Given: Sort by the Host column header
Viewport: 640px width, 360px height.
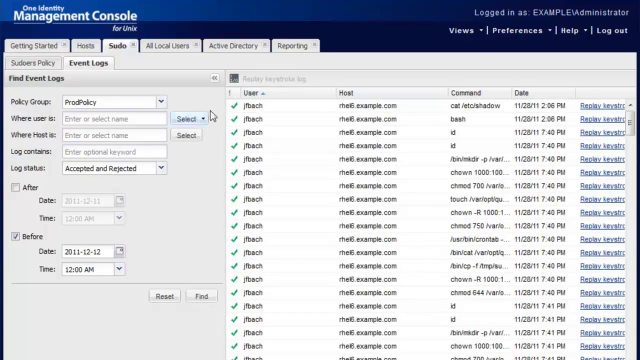Looking at the screenshot, I should (392, 93).
